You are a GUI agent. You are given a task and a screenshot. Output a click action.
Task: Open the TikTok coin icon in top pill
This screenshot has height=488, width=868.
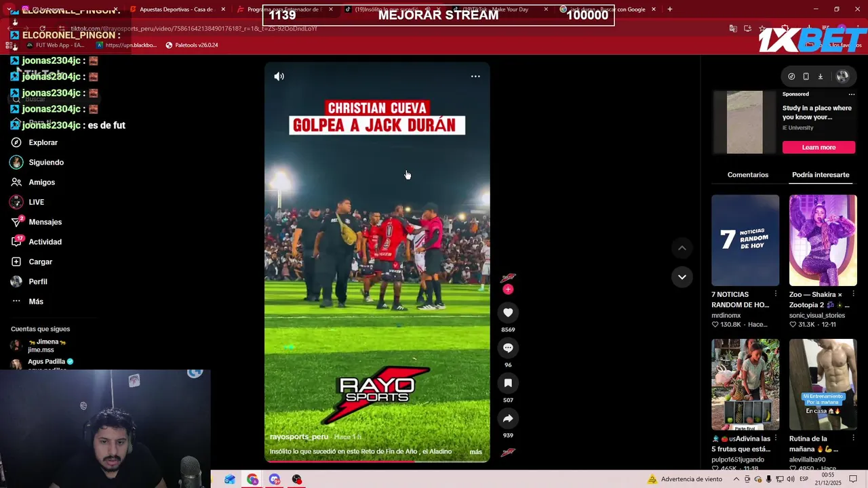(x=791, y=77)
